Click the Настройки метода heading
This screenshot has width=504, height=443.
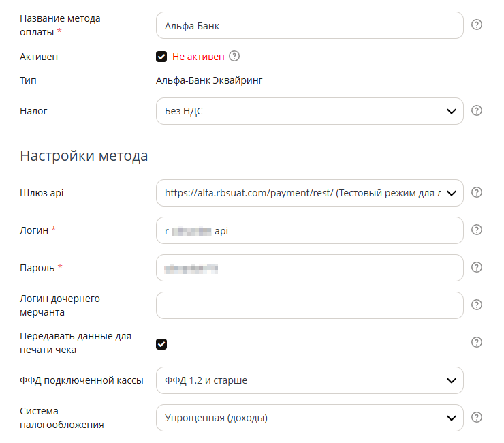pyautogui.click(x=84, y=156)
